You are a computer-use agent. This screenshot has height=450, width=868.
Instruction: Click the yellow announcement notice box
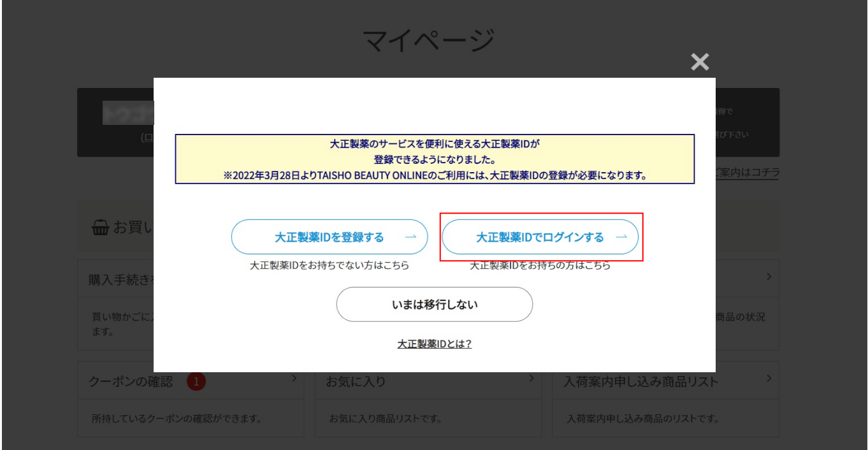(x=435, y=159)
